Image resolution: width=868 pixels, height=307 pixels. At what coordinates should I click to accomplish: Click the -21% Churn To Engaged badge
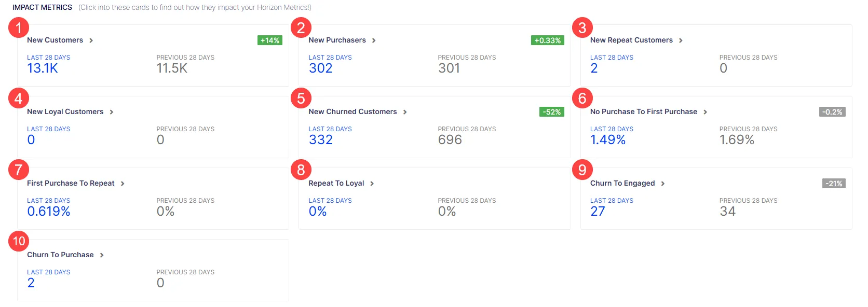pyautogui.click(x=834, y=184)
